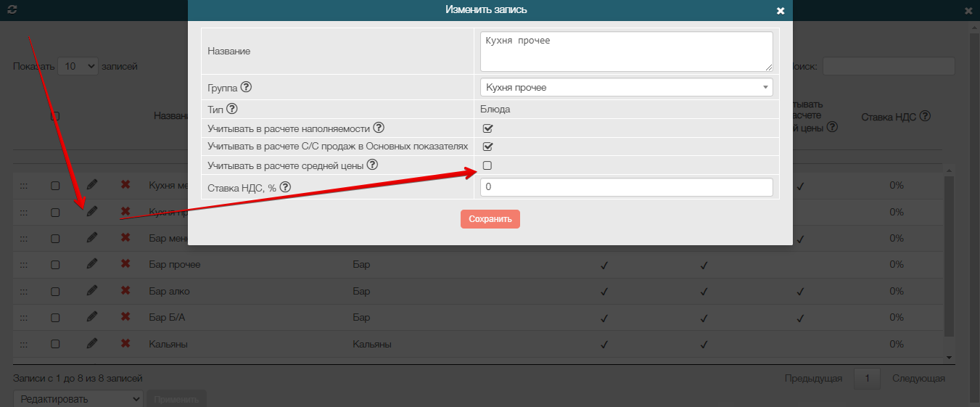The width and height of the screenshot is (980, 407).
Task: Focus the Название text area
Action: tap(627, 51)
